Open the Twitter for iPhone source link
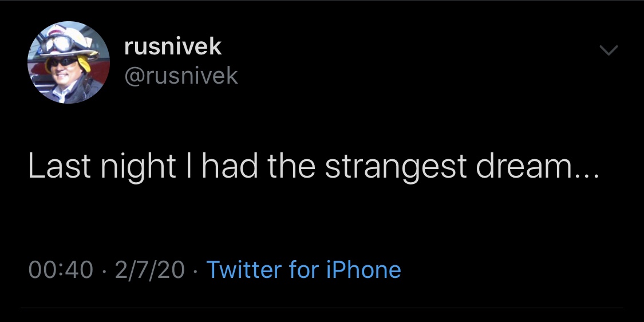644x322 pixels. pos(303,270)
